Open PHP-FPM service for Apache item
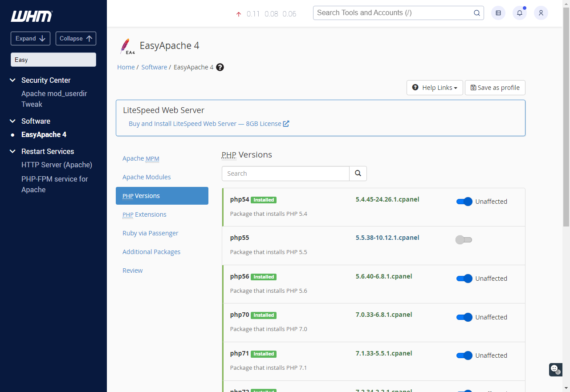 pos(55,184)
